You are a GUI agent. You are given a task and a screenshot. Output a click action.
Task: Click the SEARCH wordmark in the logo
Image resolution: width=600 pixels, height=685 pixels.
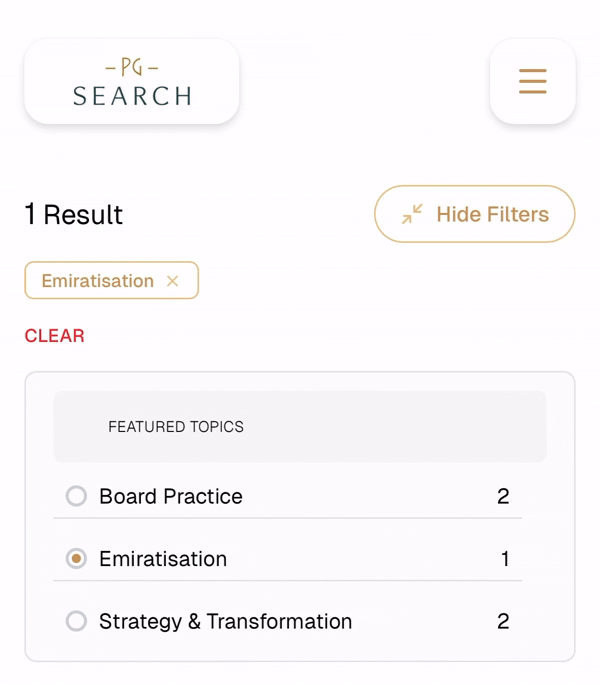tap(131, 96)
